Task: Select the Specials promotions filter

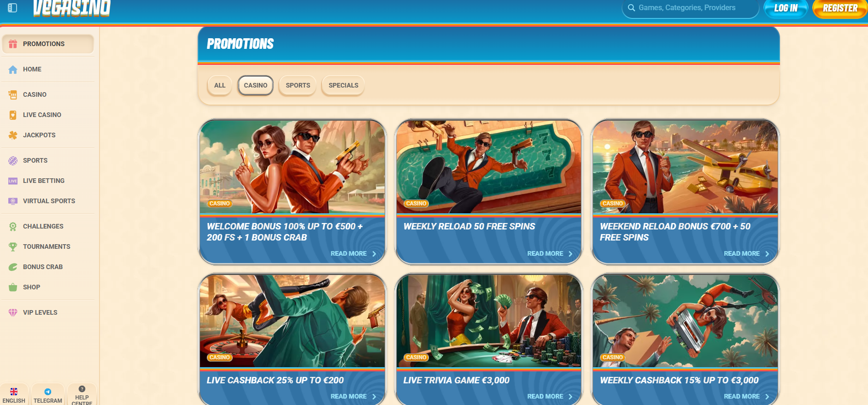Action: 343,85
